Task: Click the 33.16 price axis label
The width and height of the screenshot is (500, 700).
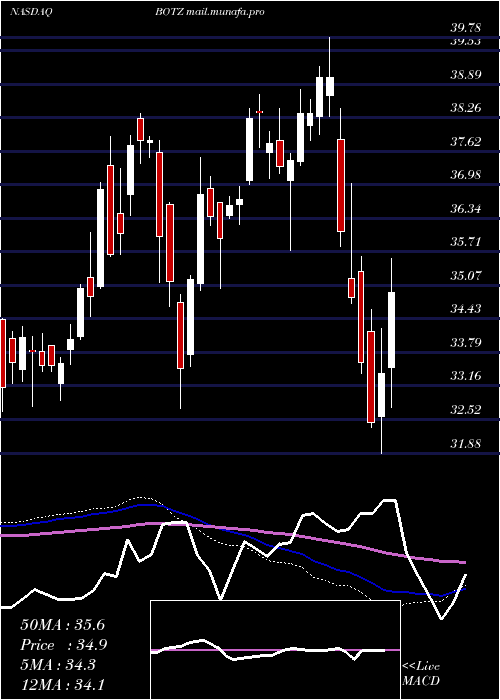Action: (x=466, y=376)
